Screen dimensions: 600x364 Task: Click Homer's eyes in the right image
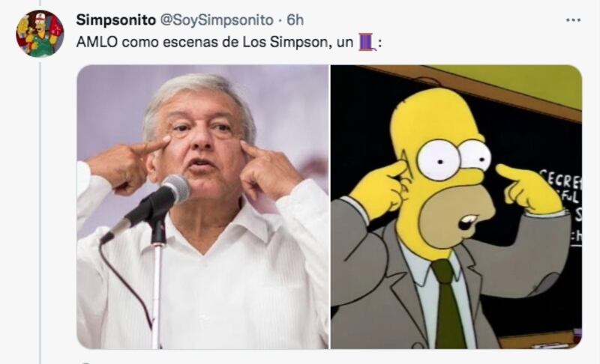tap(454, 159)
